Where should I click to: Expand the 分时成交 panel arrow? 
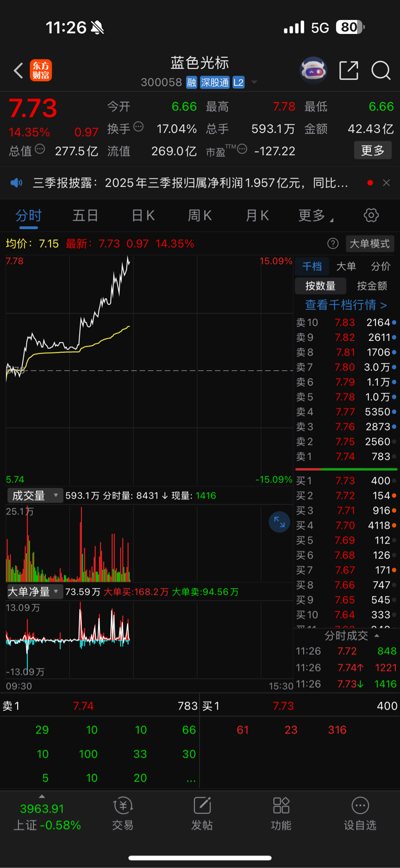[x=377, y=636]
